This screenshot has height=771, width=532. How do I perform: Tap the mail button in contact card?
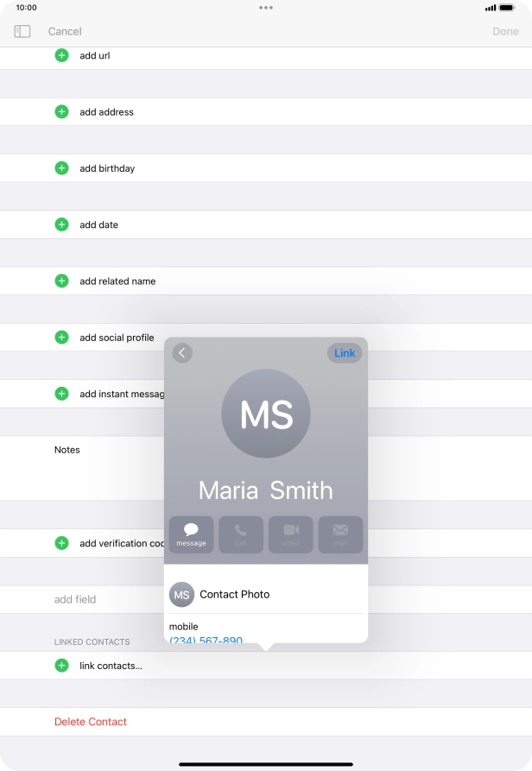[340, 534]
